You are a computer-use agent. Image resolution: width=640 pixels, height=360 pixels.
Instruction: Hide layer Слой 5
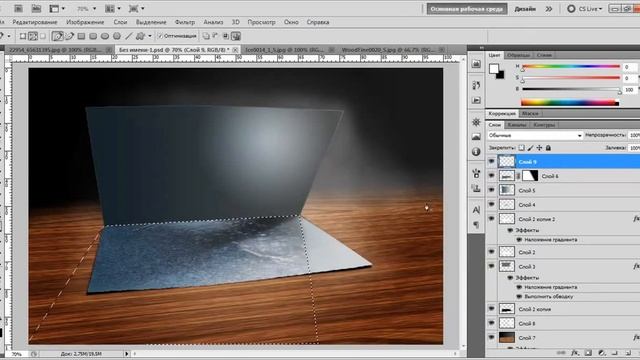click(x=491, y=190)
